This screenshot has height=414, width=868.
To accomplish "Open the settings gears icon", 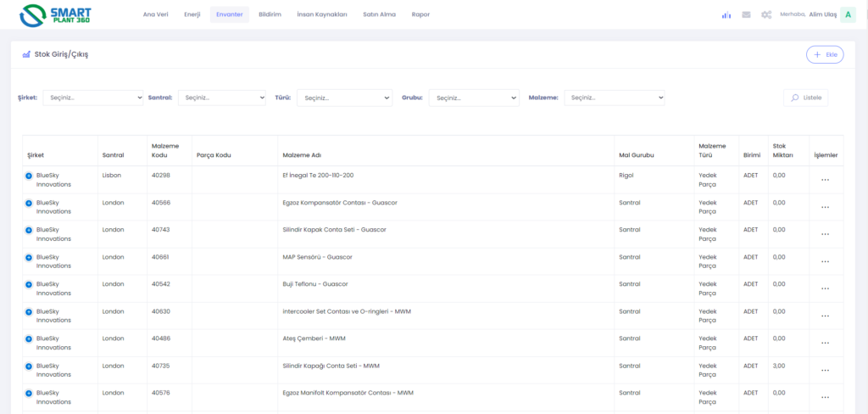I will tap(766, 14).
